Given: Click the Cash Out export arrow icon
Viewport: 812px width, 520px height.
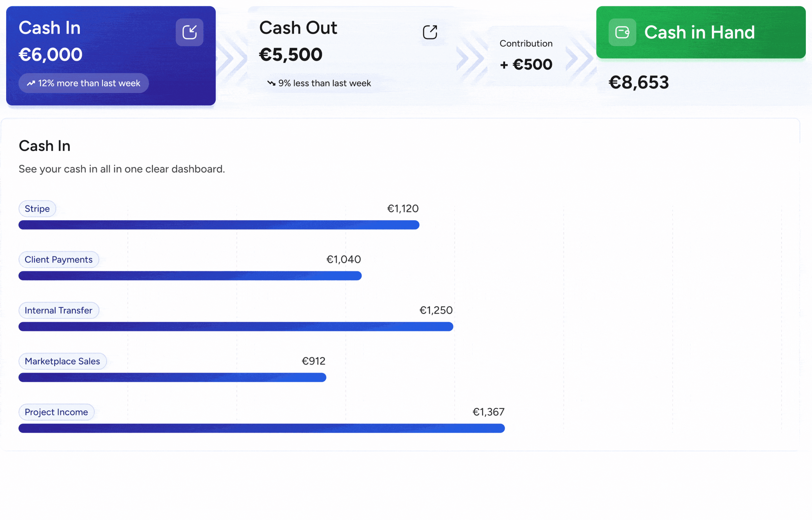Looking at the screenshot, I should (x=430, y=32).
